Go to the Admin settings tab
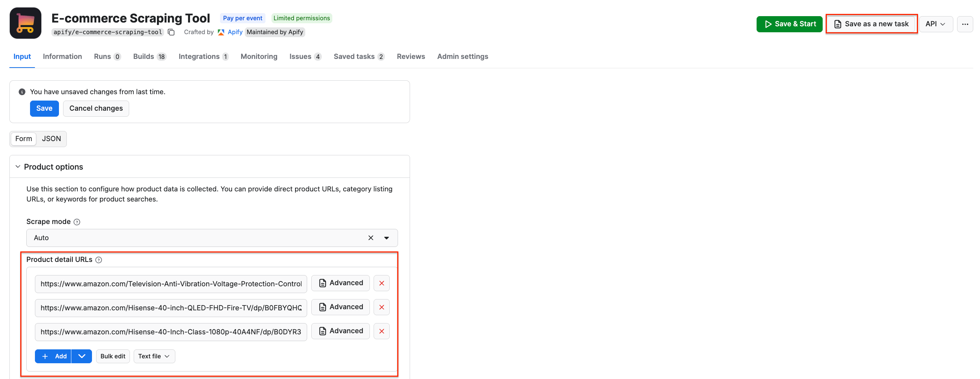The image size is (980, 379). click(x=463, y=57)
